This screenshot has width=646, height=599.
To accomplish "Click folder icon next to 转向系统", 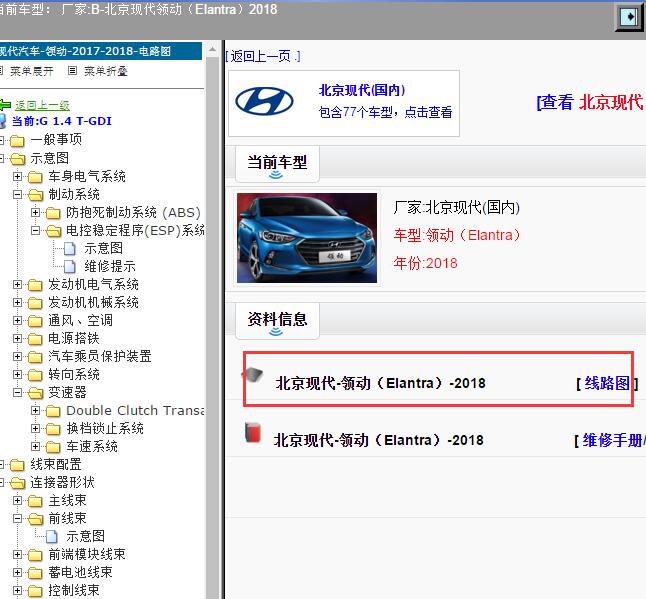I will point(35,375).
